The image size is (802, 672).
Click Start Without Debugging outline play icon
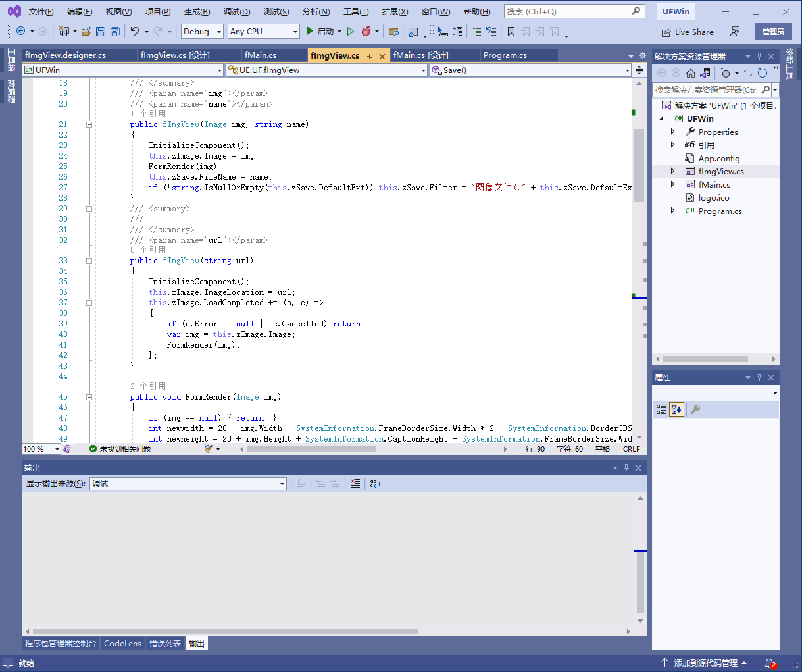(351, 31)
